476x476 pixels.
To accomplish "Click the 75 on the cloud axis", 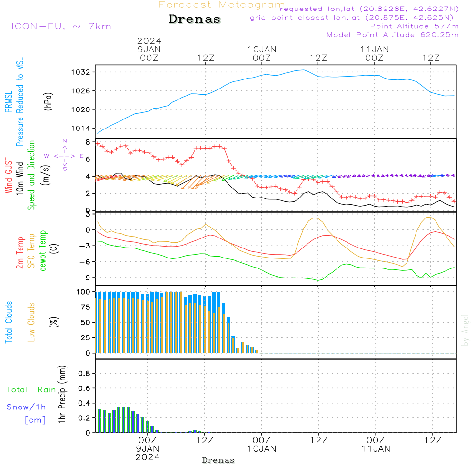I will pos(86,307).
